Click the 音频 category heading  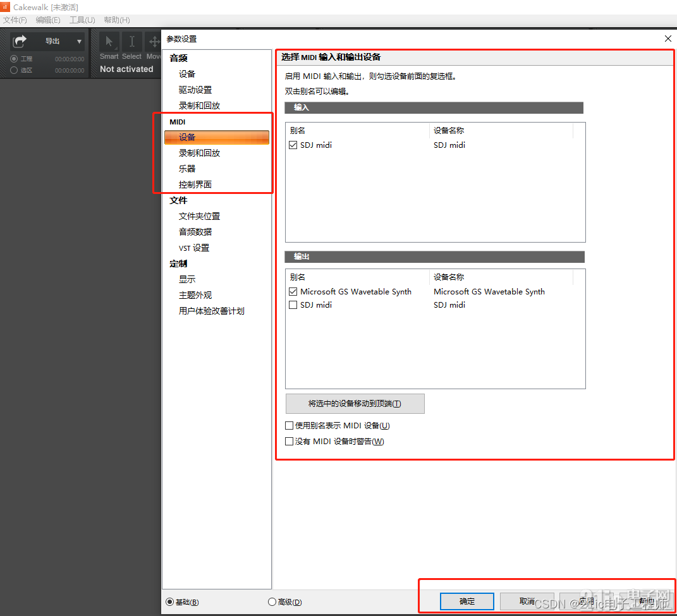click(178, 58)
